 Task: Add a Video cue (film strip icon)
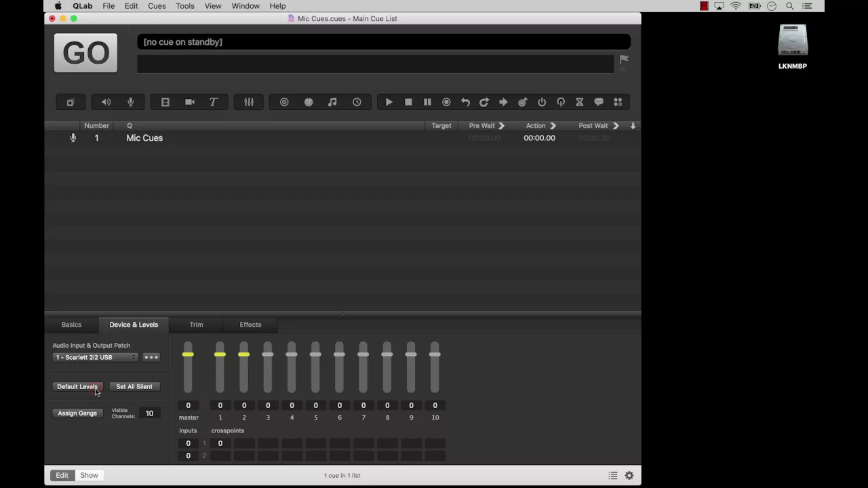point(165,102)
